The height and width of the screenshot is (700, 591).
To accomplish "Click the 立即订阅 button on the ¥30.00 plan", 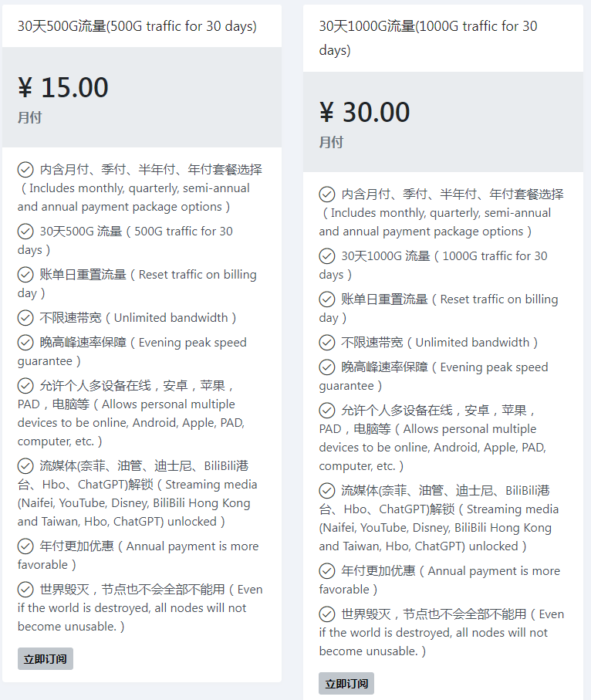I will 346,684.
